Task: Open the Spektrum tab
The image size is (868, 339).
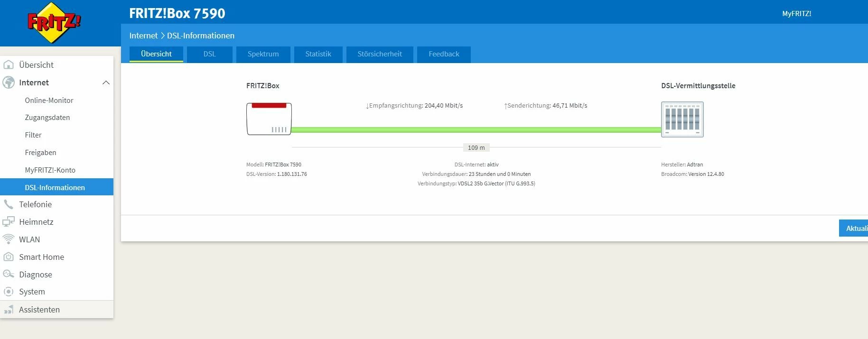Action: tap(263, 54)
